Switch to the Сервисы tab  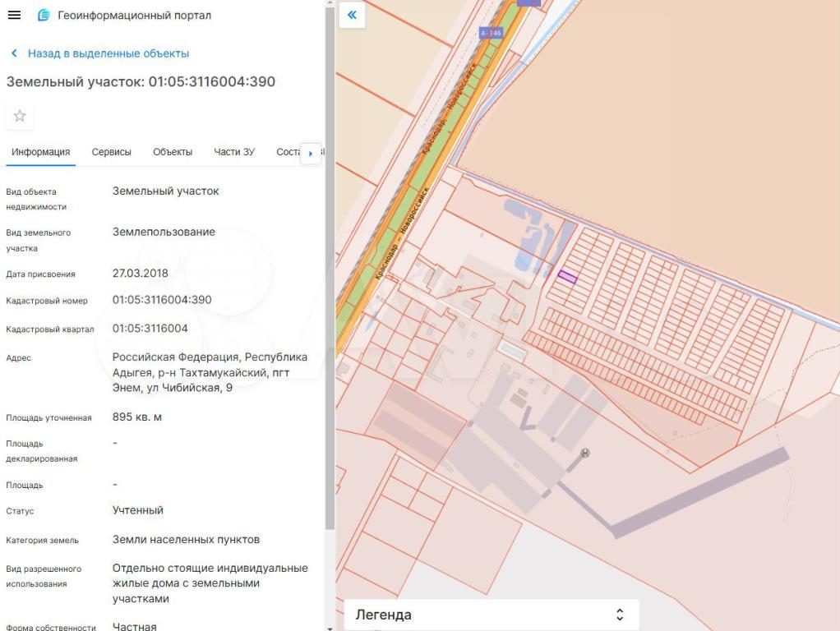[x=111, y=152]
